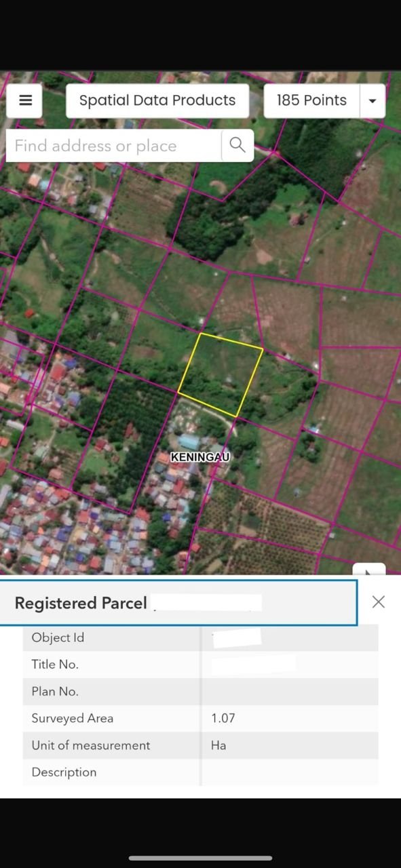Select the 185 Points button

point(311,100)
